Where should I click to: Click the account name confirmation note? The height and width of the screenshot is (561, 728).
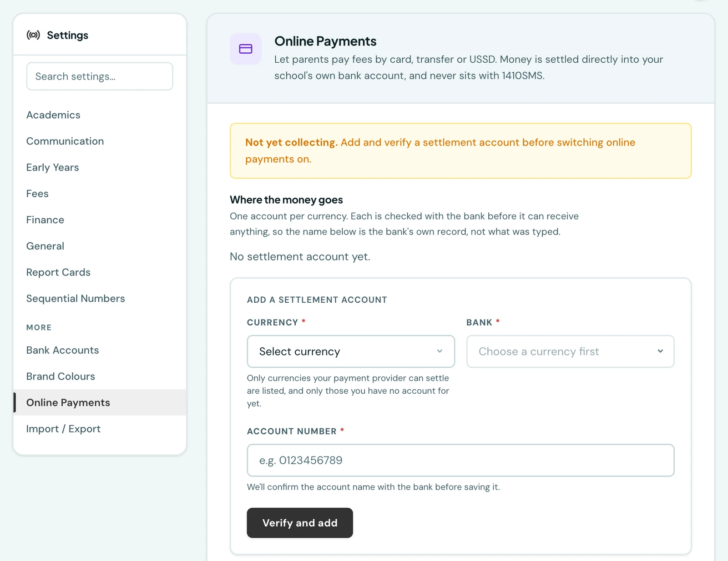(373, 487)
